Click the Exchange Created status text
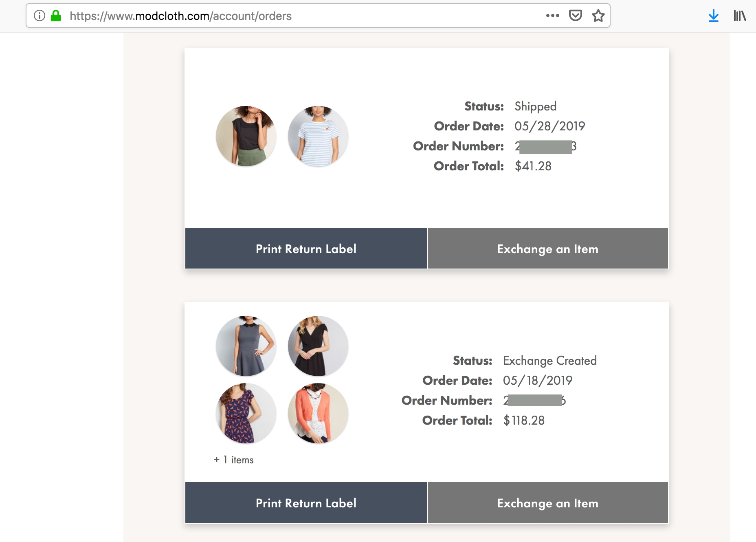Image resolution: width=756 pixels, height=542 pixels. click(x=549, y=361)
